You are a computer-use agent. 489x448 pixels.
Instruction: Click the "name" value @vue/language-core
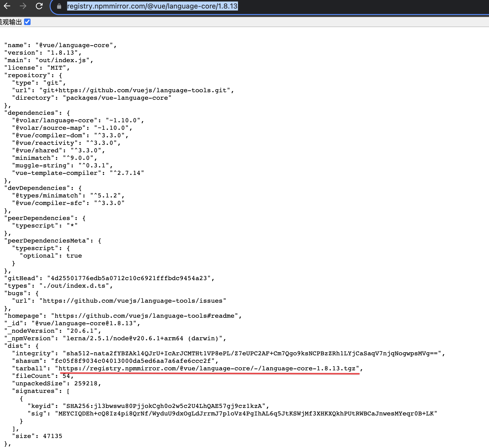[74, 45]
